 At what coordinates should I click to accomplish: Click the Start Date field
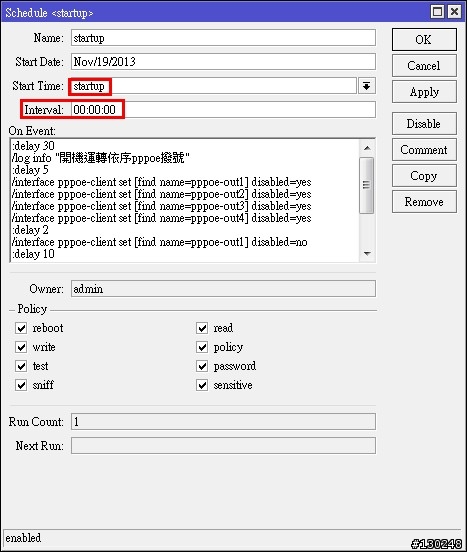pyautogui.click(x=223, y=62)
